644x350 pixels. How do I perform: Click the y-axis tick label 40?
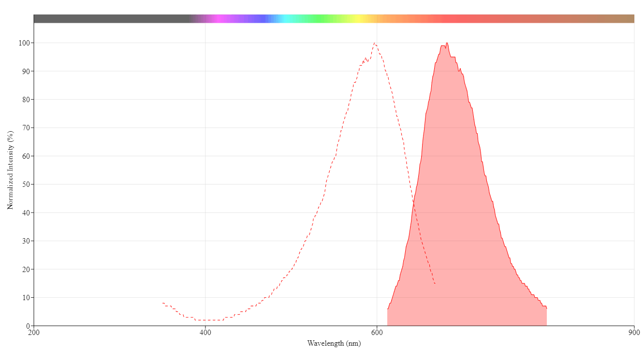point(26,213)
